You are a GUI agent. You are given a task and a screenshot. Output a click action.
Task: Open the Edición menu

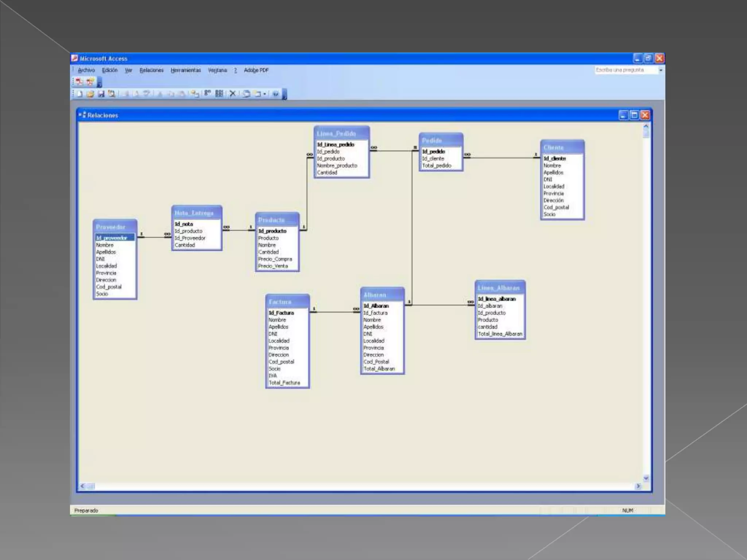pos(110,70)
